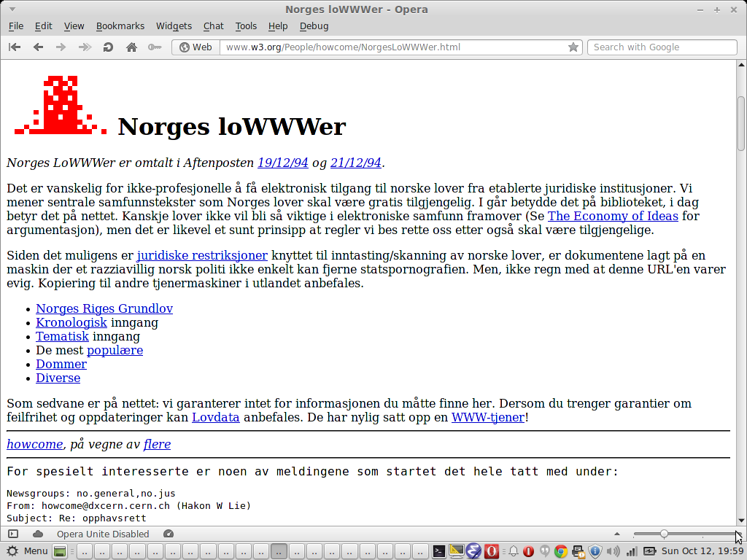Click the scroll up arrow
The image size is (747, 560).
click(x=741, y=65)
